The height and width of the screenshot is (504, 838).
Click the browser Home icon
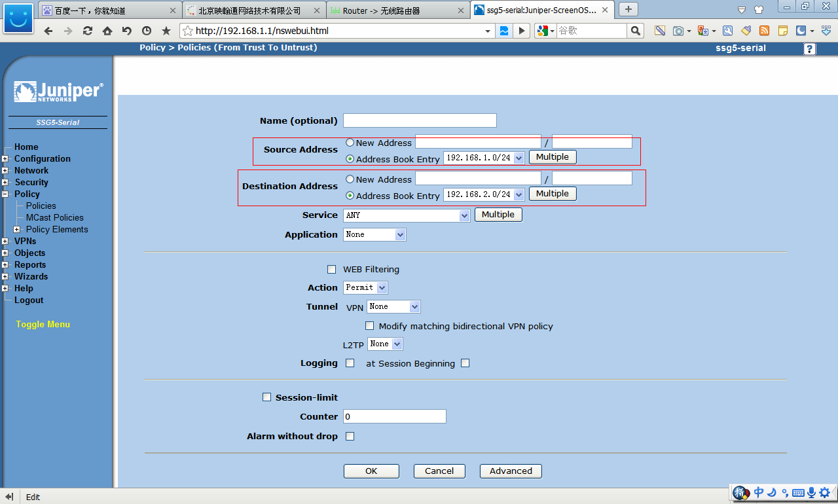click(x=107, y=31)
